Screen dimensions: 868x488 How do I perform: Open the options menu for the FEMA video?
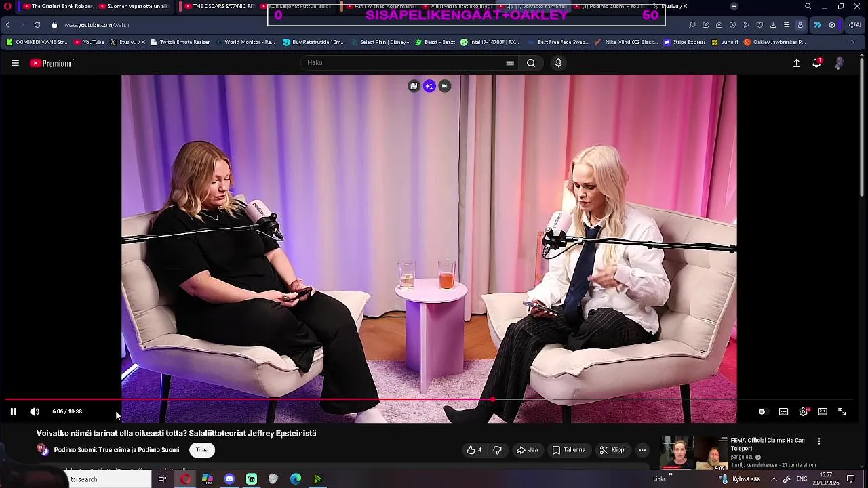[x=819, y=441]
